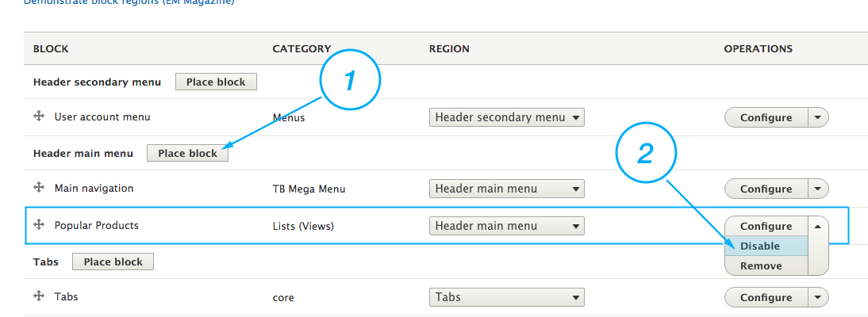The image size is (868, 317).
Task: Collapse the Popular Products operations dropdown arrow
Action: (818, 226)
